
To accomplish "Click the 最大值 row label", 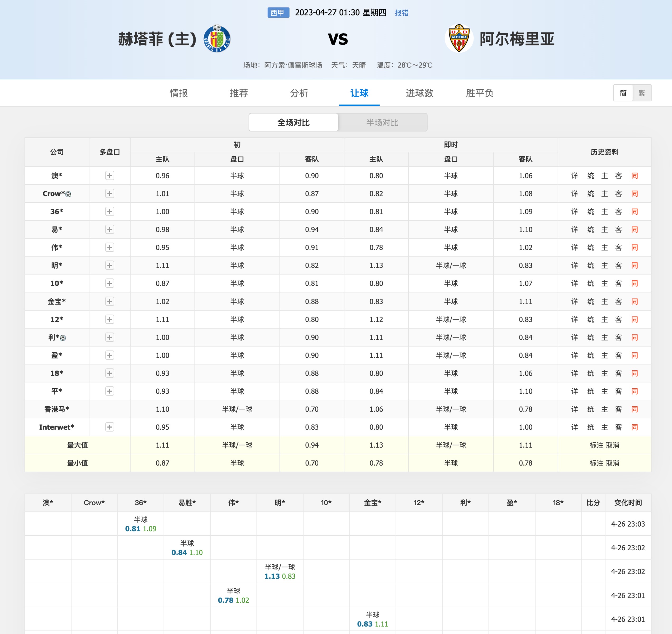I will 77,445.
